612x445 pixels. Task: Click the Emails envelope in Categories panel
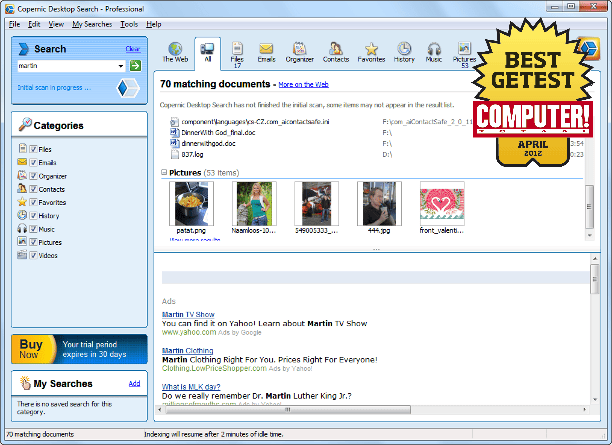pos(22,162)
